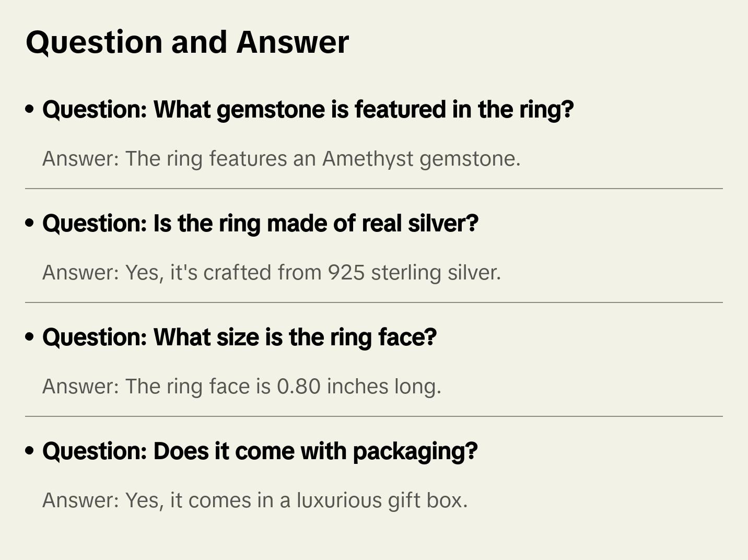This screenshot has width=748, height=560.
Task: Click the bullet beside the packaging question
Action: 30,451
